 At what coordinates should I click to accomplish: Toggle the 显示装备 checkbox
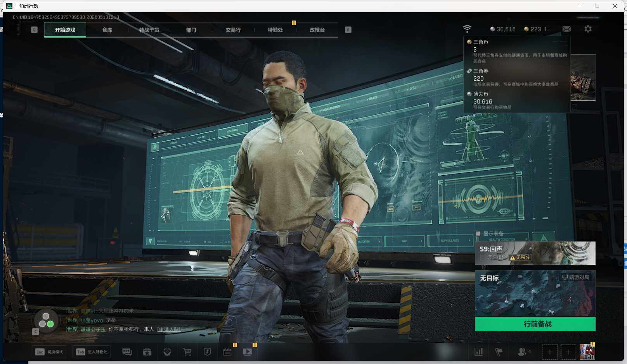pos(478,233)
